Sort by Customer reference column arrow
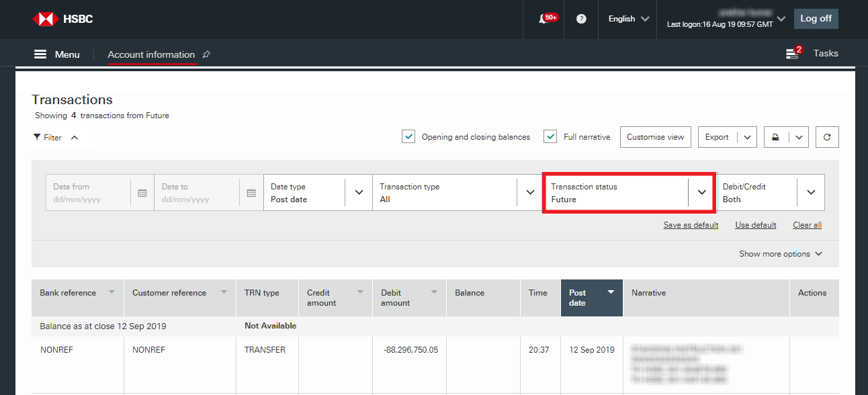 [224, 292]
